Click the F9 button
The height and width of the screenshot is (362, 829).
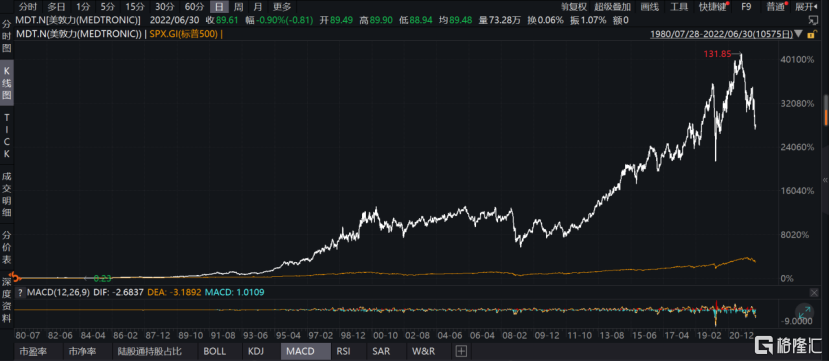click(746, 7)
